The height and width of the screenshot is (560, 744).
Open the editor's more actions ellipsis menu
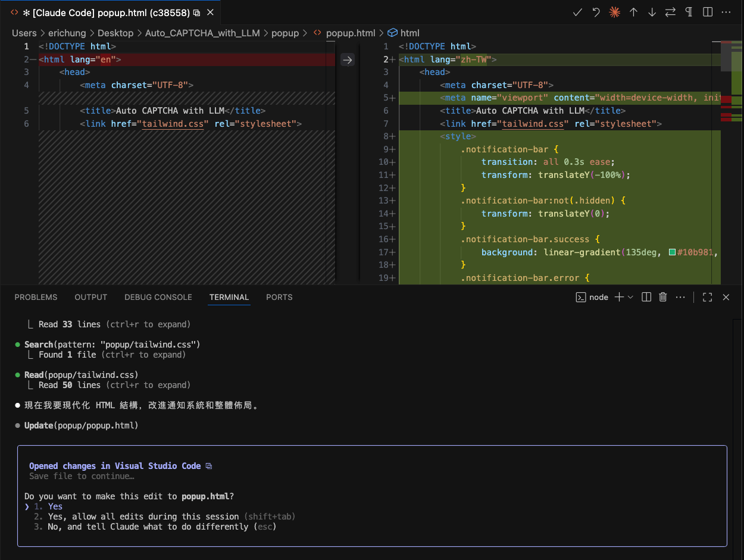point(726,12)
